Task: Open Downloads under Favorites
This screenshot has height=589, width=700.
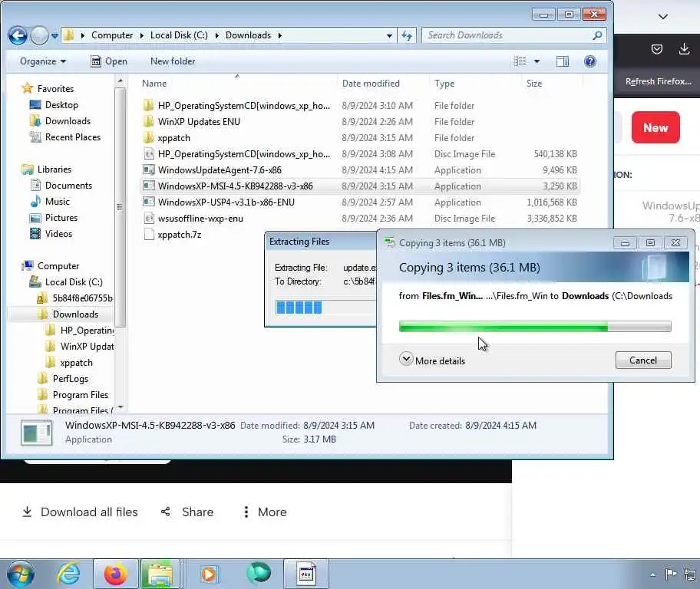Action: (68, 121)
